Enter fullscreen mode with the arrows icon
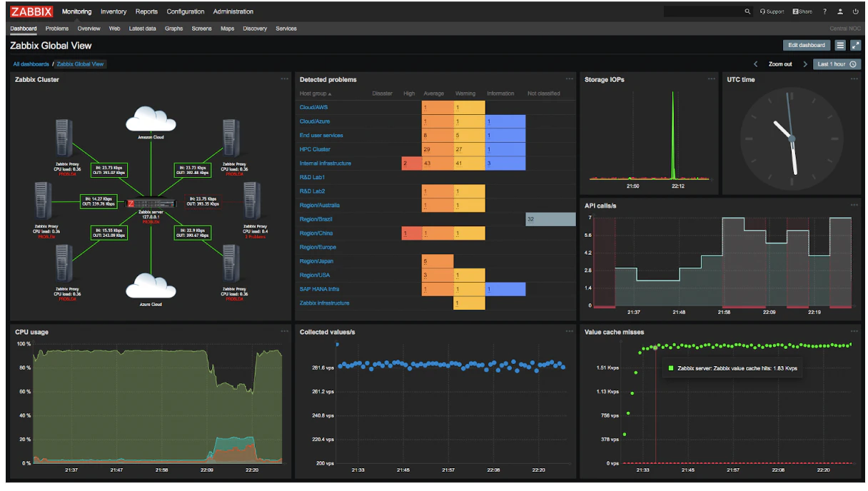This screenshot has height=491, width=868. [855, 45]
